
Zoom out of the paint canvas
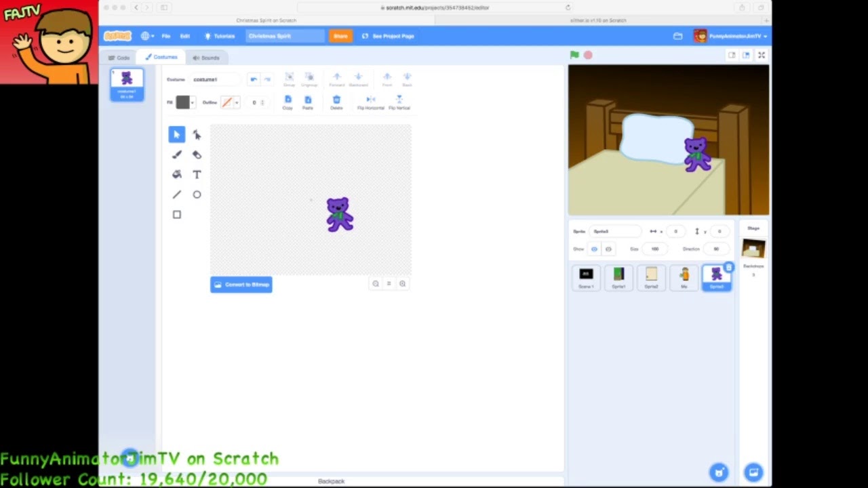coord(376,284)
